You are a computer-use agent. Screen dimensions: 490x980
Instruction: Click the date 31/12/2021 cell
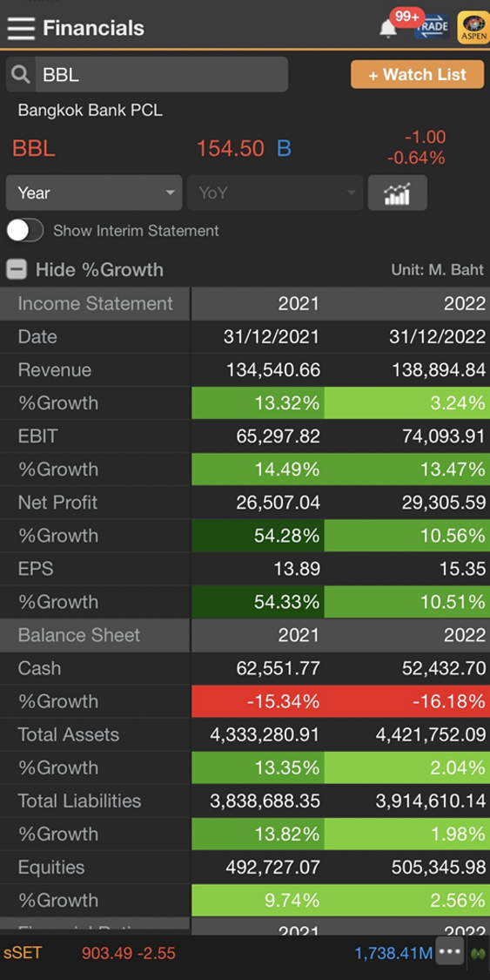tap(272, 337)
